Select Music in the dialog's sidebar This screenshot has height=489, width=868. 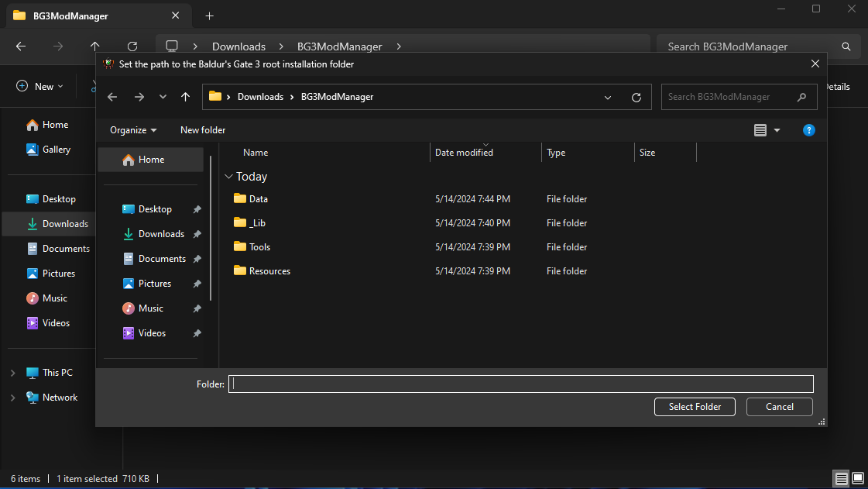150,308
